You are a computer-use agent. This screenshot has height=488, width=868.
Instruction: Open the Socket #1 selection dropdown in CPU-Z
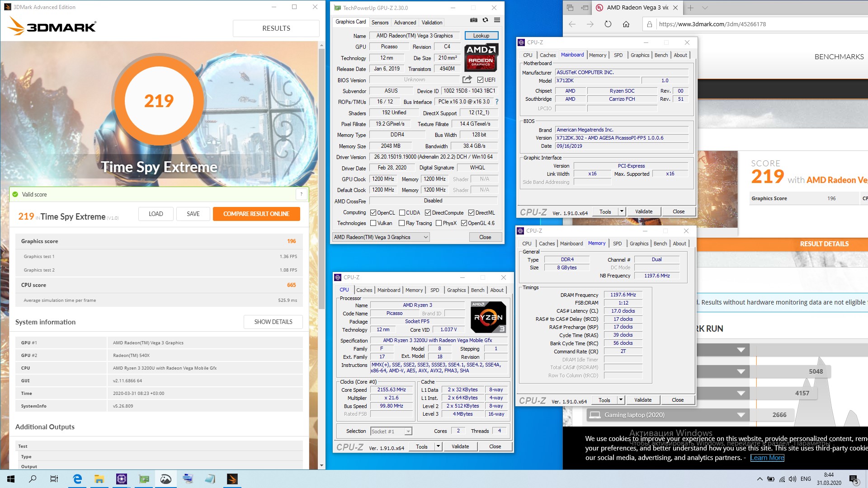(392, 432)
